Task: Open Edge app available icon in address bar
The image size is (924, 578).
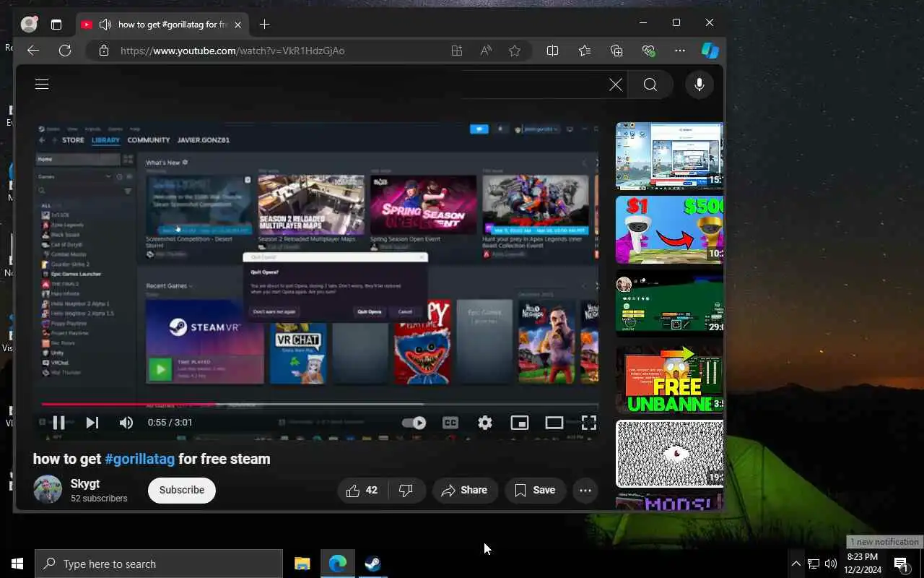Action: [456, 51]
